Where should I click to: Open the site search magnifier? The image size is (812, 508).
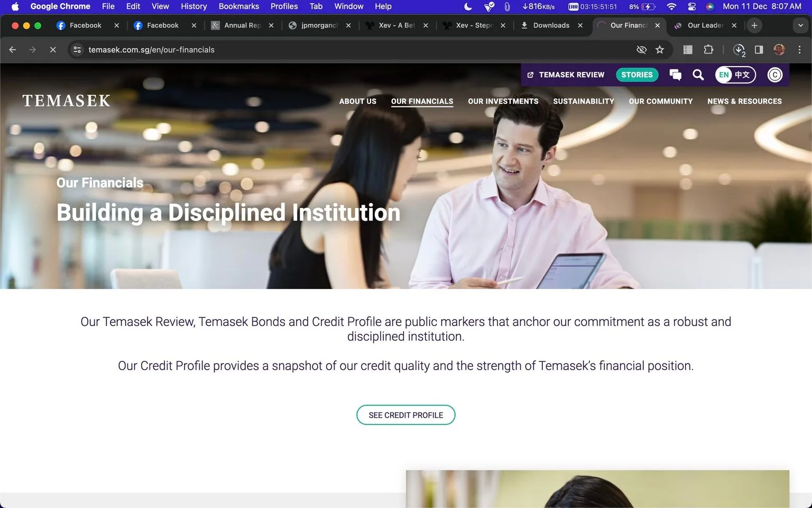[698, 75]
